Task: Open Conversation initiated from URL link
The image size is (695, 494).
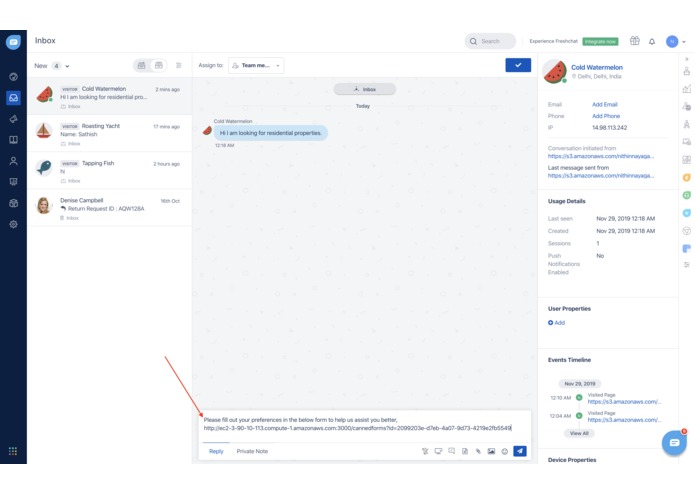Action: point(601,156)
